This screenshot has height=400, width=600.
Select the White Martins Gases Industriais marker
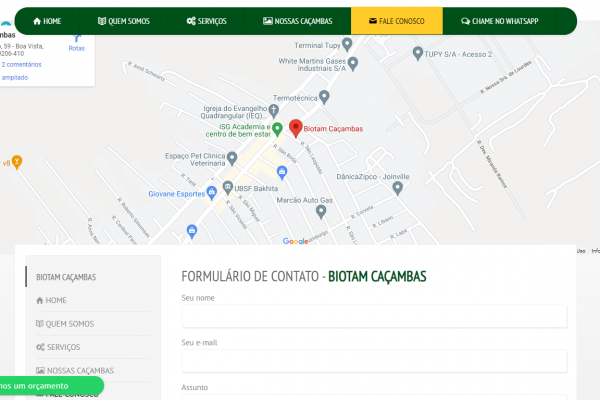[353, 64]
